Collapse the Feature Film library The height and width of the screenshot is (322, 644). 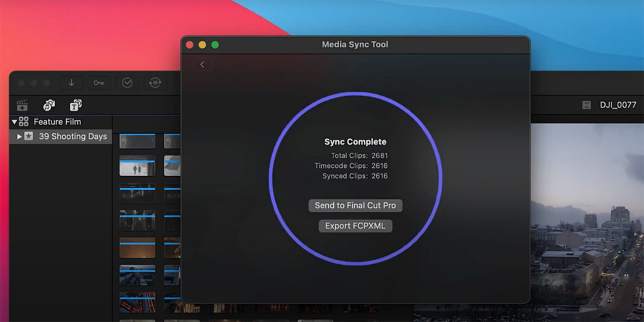point(14,122)
